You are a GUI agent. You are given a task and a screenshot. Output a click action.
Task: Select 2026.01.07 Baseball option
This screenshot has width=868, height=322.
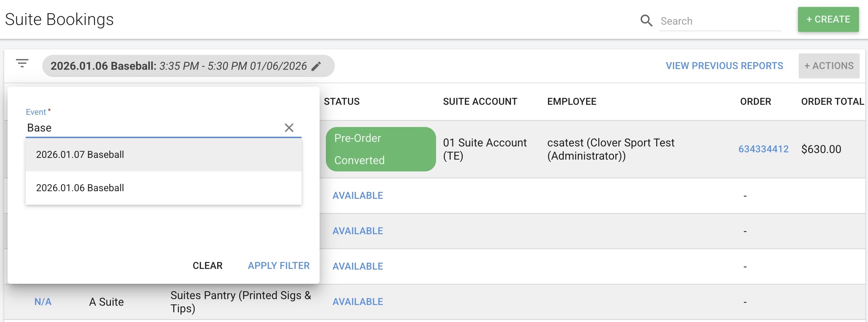(164, 154)
